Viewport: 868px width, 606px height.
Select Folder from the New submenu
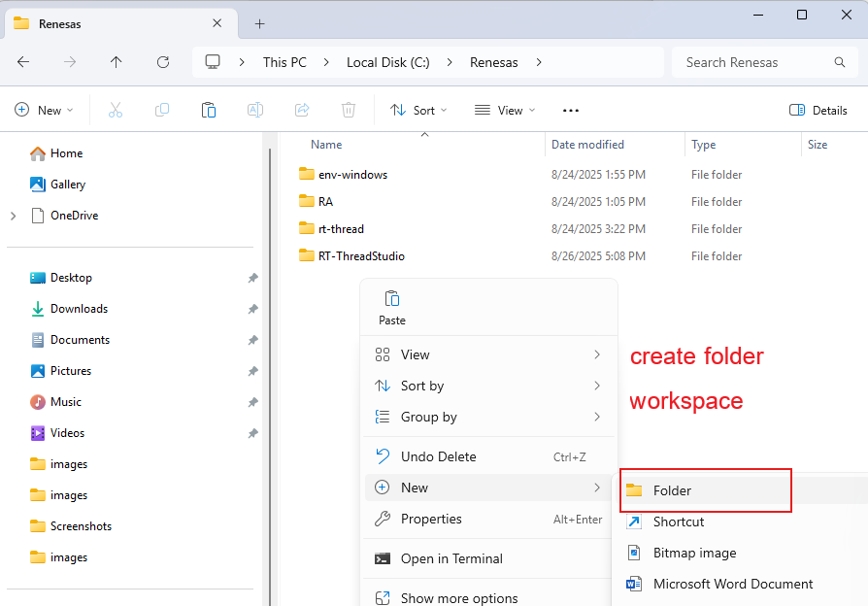point(672,490)
